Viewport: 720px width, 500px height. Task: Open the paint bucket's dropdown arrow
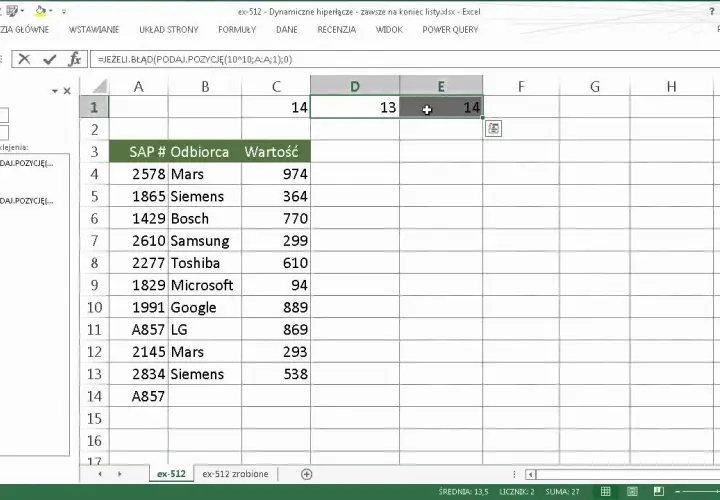click(51, 11)
